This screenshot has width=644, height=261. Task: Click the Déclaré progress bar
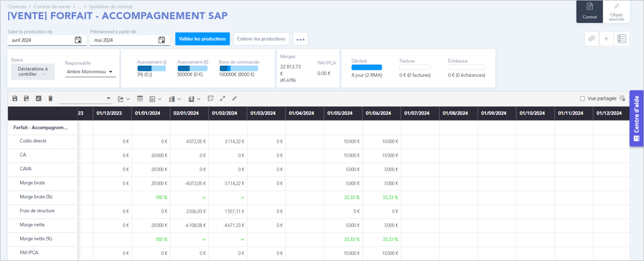[367, 67]
